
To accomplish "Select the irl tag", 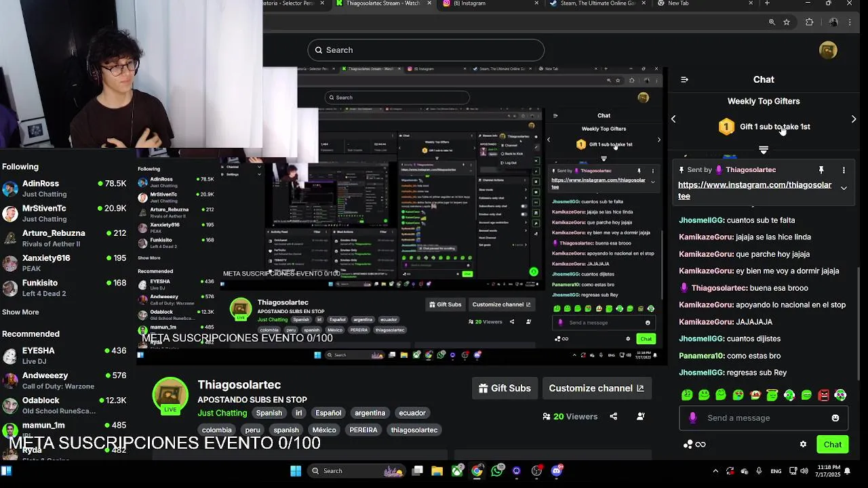I will click(x=298, y=413).
